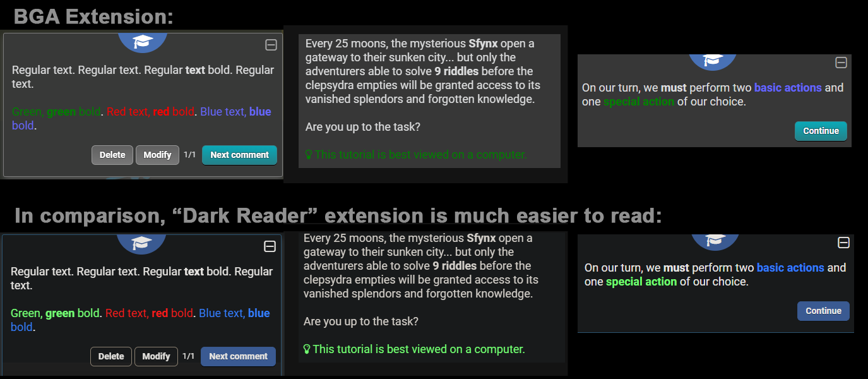Click the blue Continue button in Dark Reader panel

click(823, 311)
